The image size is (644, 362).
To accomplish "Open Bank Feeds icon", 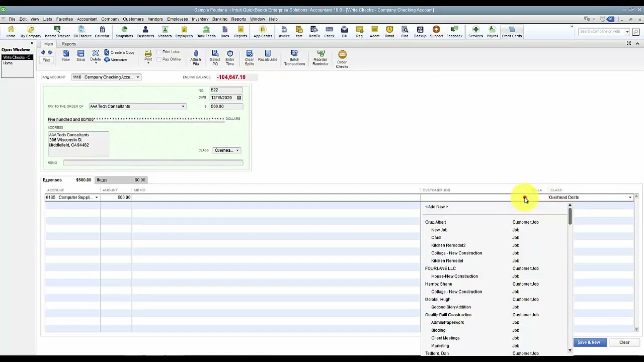I will point(206,32).
